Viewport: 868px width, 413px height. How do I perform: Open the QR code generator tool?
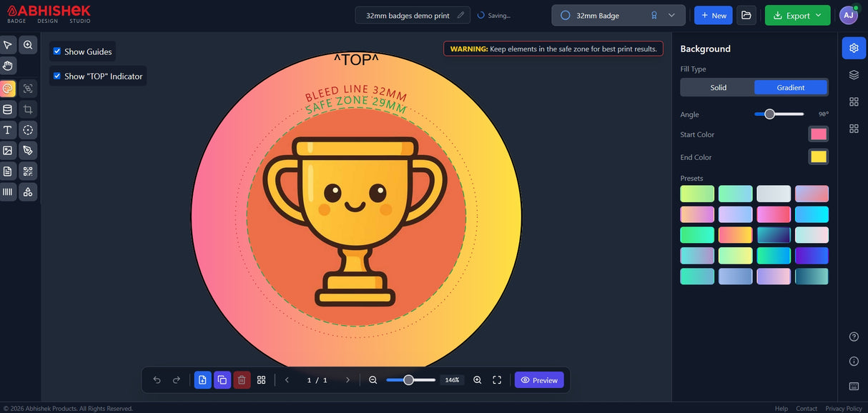coord(27,171)
